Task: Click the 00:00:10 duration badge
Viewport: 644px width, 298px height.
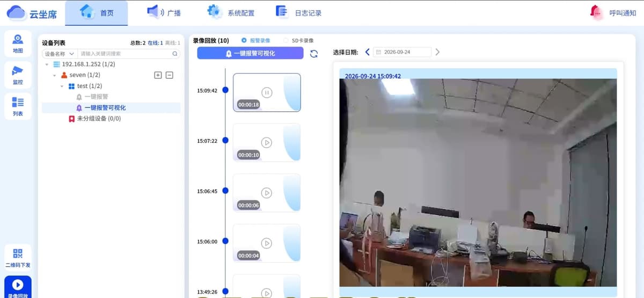Action: coord(248,155)
